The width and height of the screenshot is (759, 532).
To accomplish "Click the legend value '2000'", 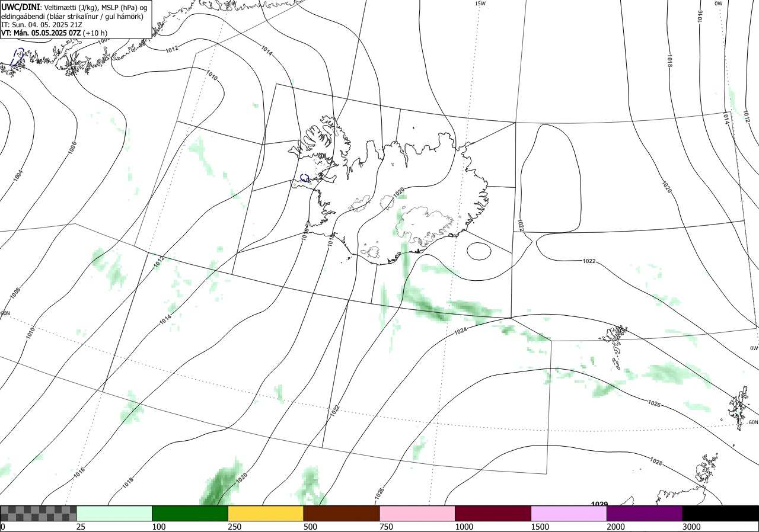I will coord(616,527).
